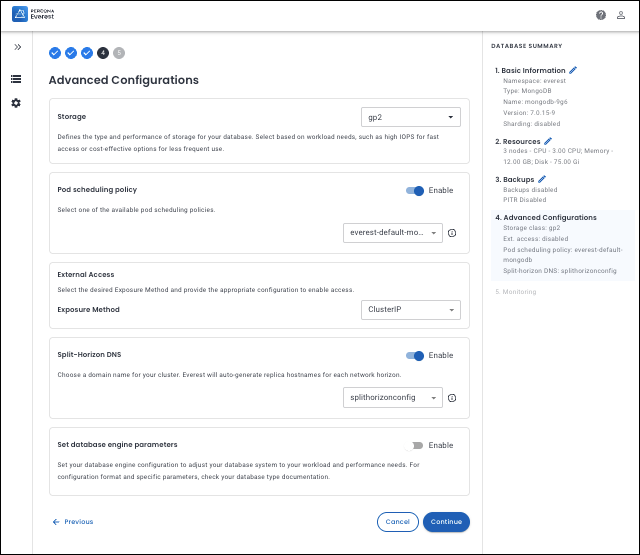Open the user account profile icon
Viewport: 640px width, 555px height.
click(620, 15)
